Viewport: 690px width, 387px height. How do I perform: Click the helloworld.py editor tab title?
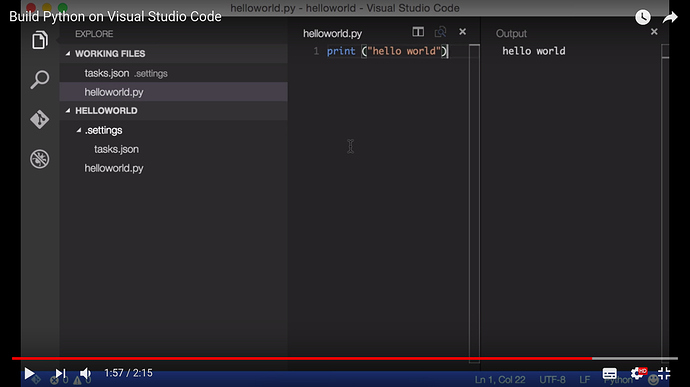[x=332, y=33]
